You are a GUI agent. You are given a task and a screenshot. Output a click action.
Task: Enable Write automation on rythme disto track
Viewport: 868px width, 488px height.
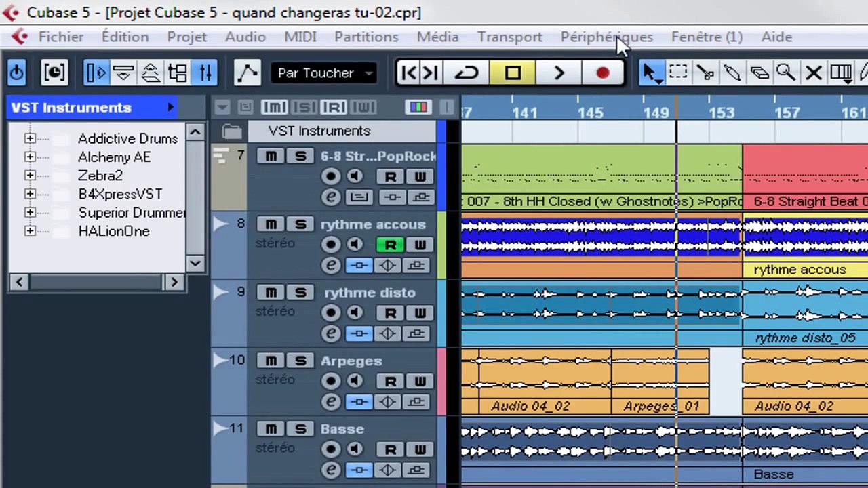[420, 313]
